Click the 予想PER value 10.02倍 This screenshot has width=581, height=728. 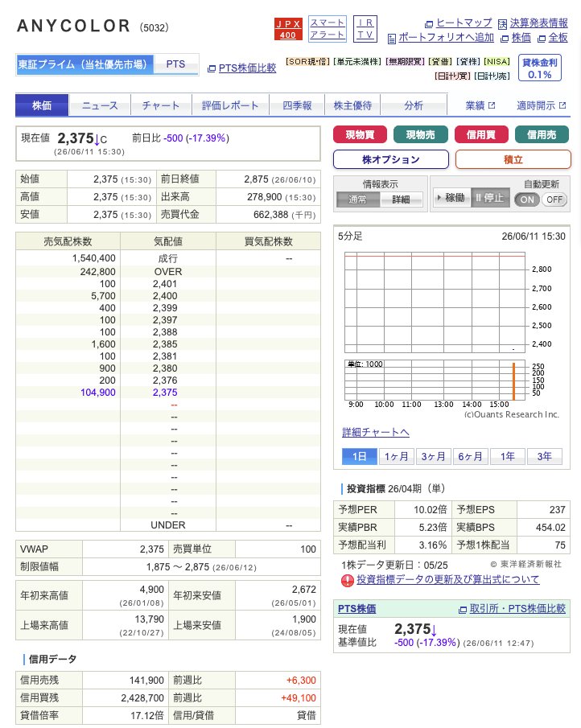coord(430,510)
